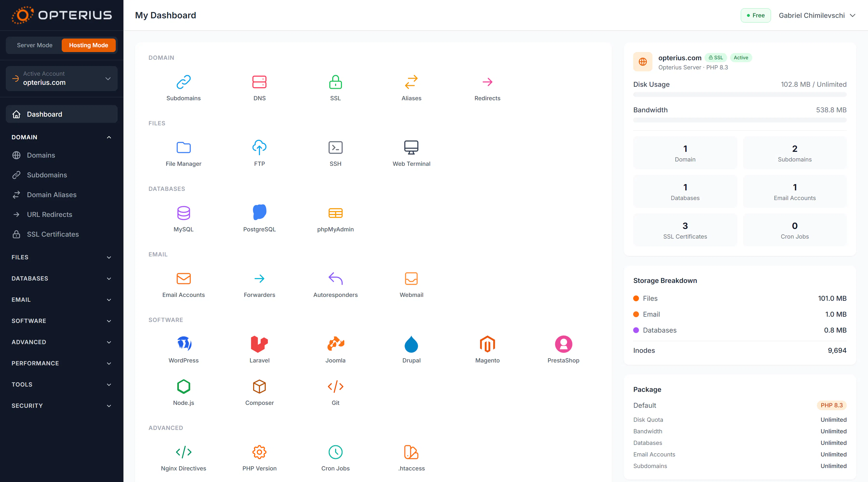Open the Composer icon
This screenshot has width=868, height=482.
(x=259, y=386)
